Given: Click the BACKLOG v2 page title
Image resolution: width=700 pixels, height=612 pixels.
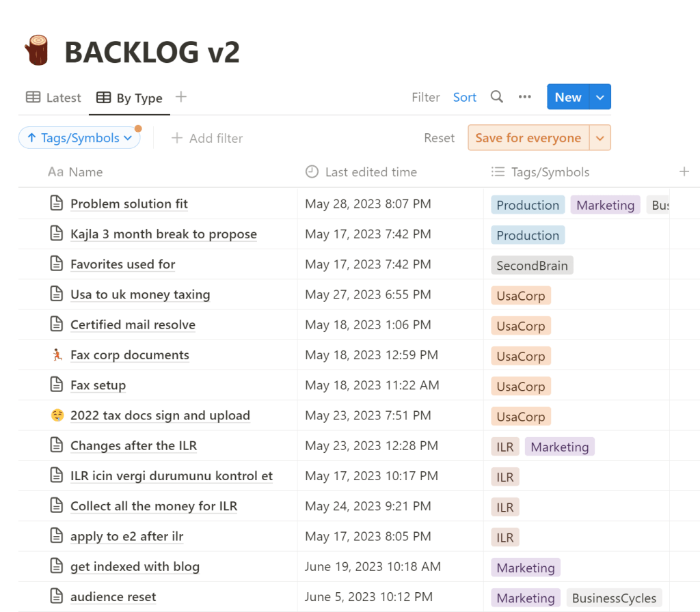Looking at the screenshot, I should (x=152, y=52).
